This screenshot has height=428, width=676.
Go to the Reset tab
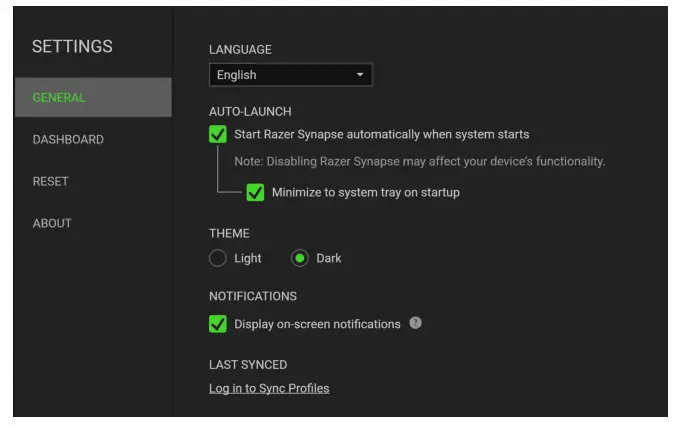[x=51, y=182]
